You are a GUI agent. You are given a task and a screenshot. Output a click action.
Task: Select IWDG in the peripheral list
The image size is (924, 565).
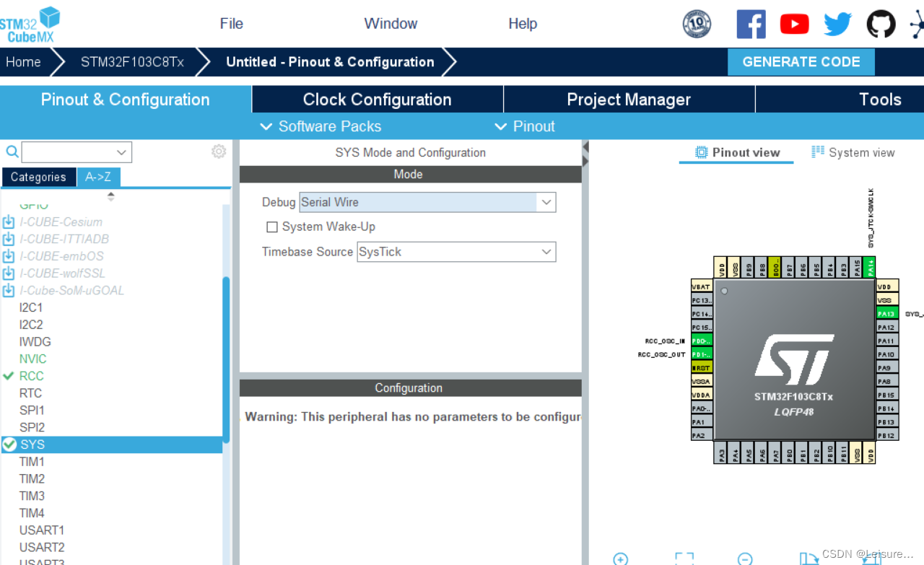tap(35, 342)
